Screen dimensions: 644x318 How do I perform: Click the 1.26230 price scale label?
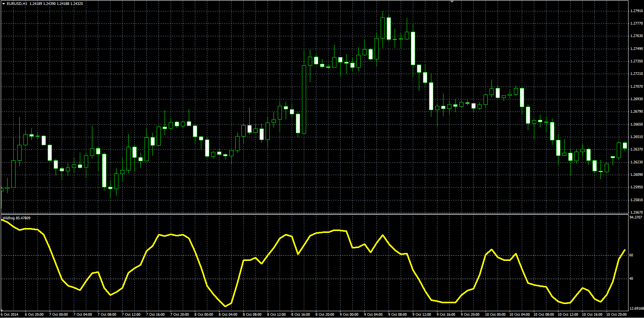(x=636, y=162)
